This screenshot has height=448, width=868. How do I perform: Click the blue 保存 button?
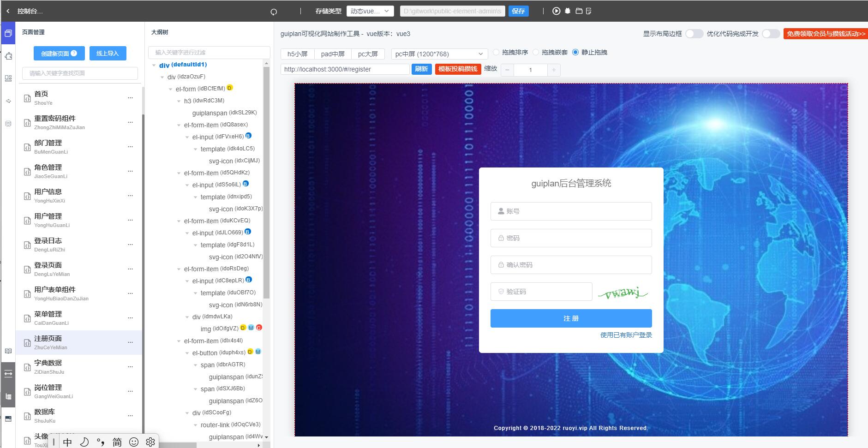coord(518,11)
